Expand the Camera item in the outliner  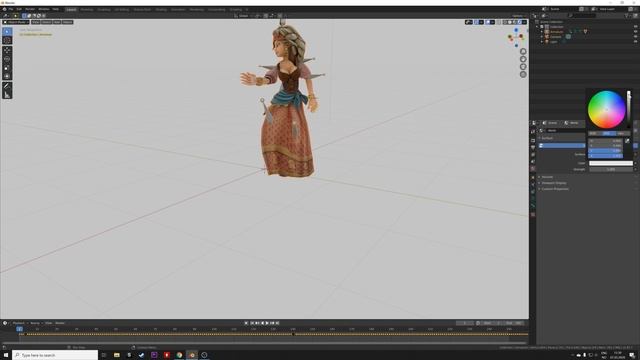pos(542,37)
